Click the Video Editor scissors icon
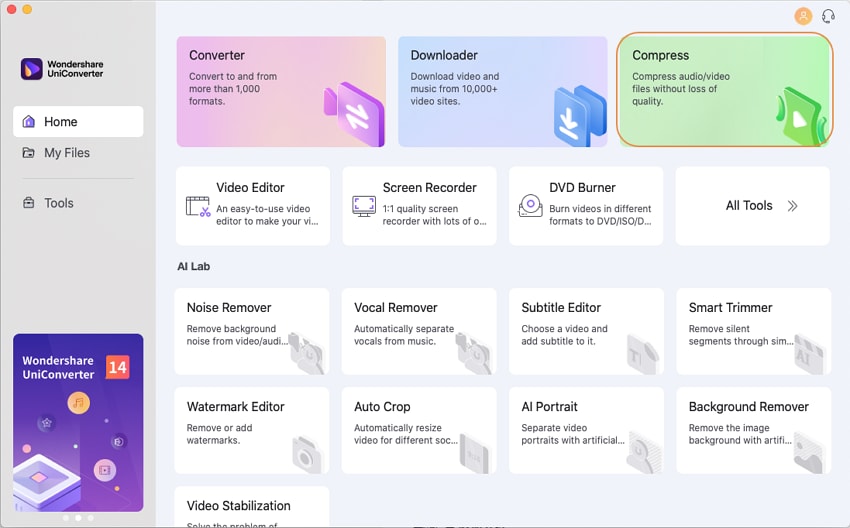 198,207
